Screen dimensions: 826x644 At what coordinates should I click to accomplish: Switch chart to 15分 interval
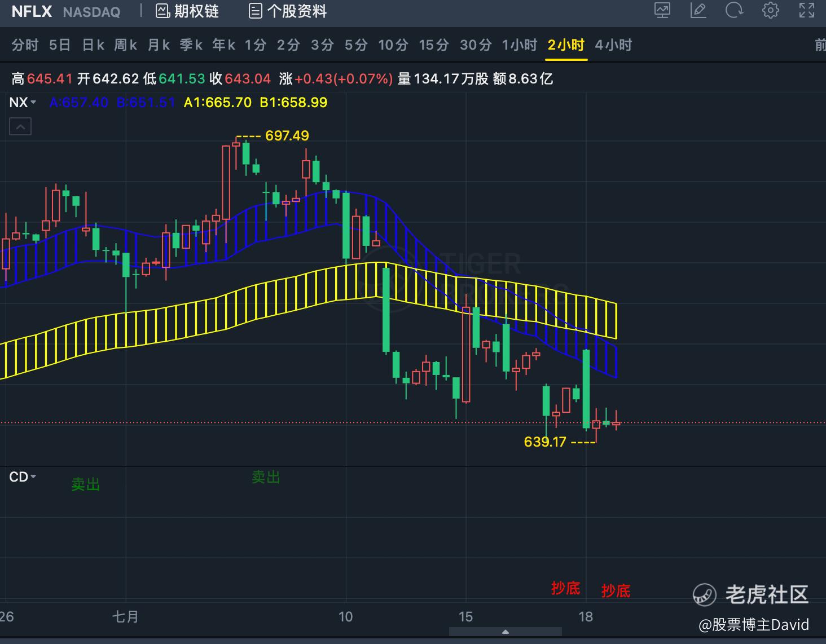click(434, 45)
